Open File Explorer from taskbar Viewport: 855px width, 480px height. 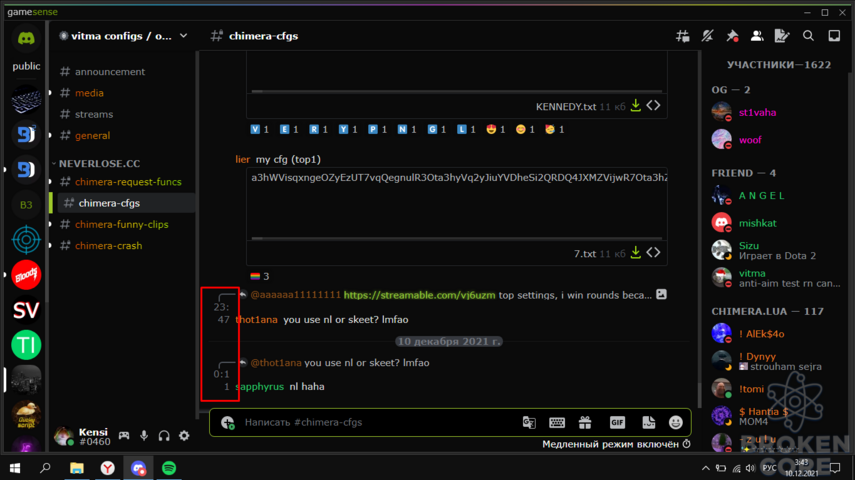coord(77,468)
